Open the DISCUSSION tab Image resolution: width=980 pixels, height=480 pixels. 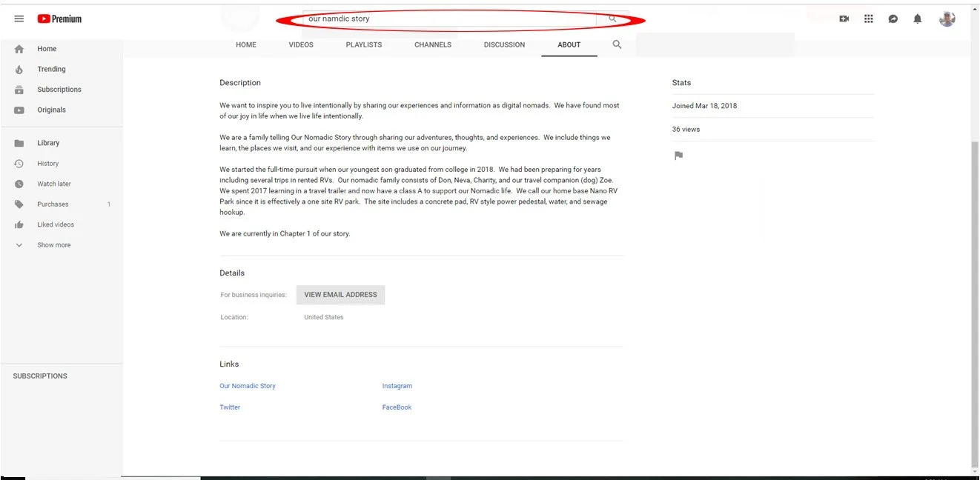pos(504,44)
